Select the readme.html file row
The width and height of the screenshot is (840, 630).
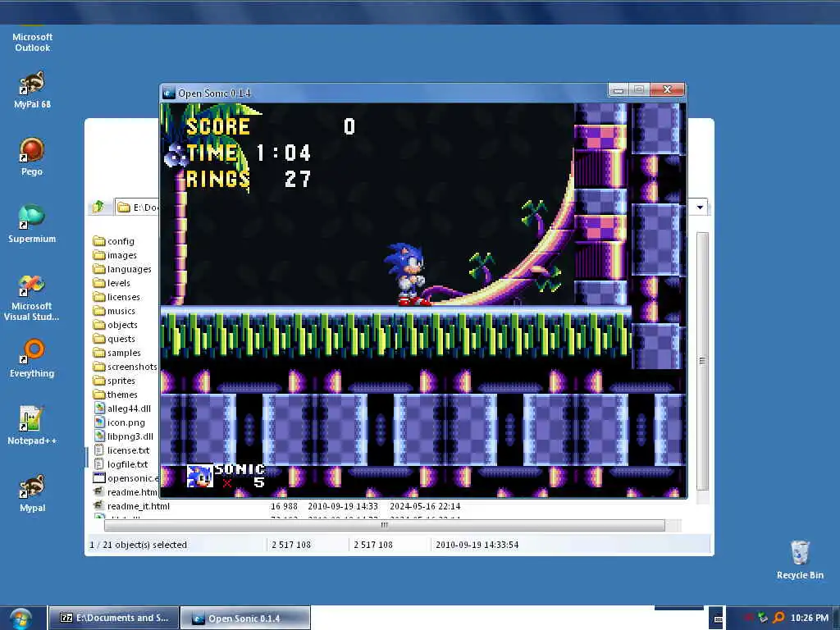pyautogui.click(x=126, y=492)
